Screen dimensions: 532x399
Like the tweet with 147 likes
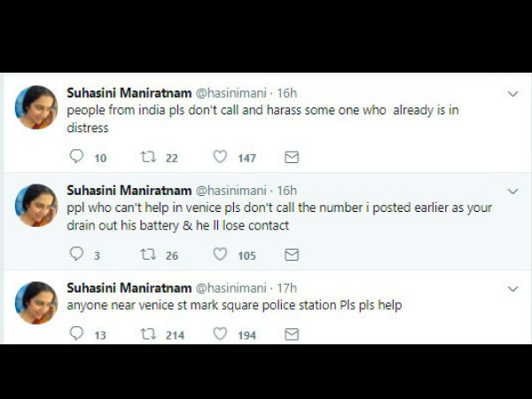click(220, 157)
